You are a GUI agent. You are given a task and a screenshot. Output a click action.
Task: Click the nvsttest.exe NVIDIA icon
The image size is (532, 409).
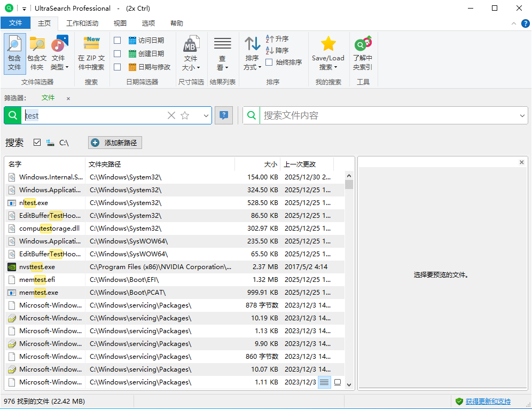click(x=12, y=267)
